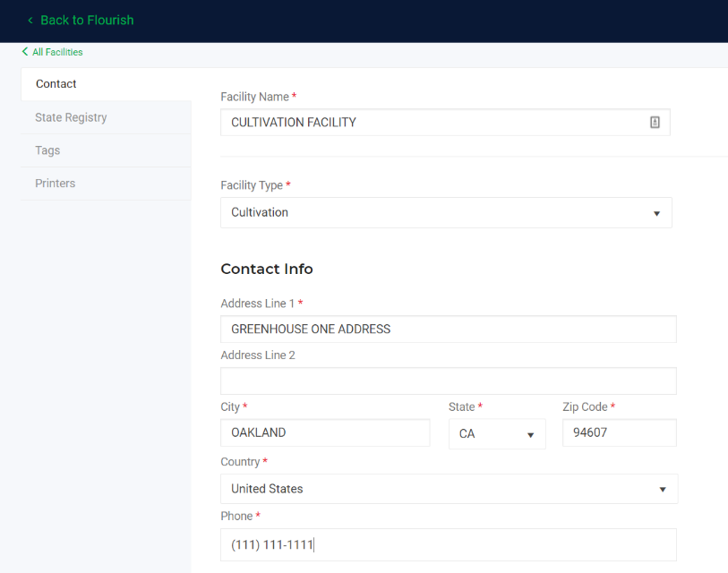Click the Contact Info heading

point(267,269)
